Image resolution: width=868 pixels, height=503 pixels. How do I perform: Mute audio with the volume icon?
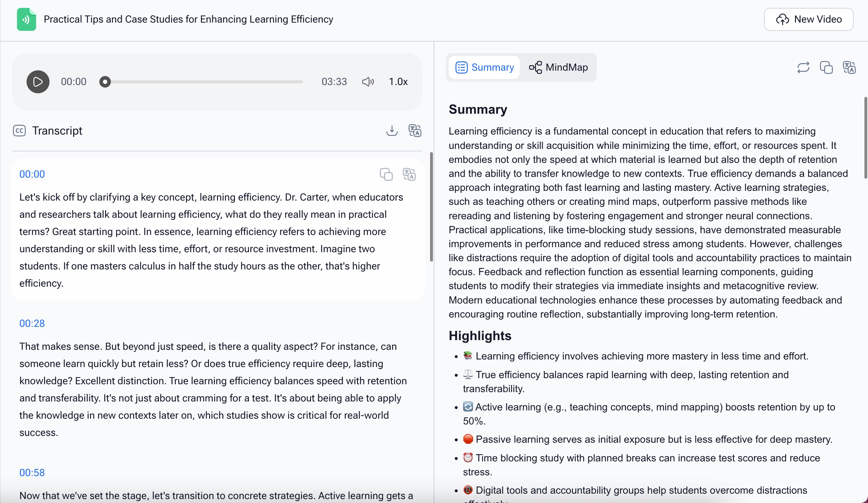(368, 82)
